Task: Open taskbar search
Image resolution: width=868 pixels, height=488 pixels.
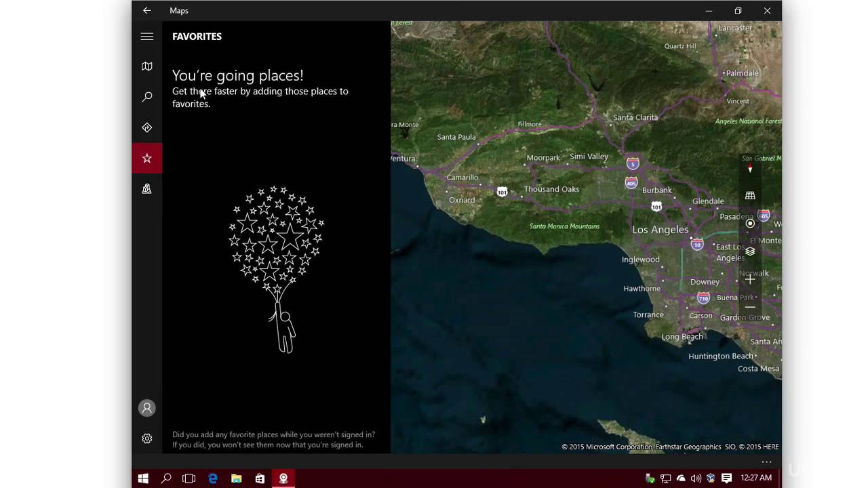Action: click(x=166, y=479)
